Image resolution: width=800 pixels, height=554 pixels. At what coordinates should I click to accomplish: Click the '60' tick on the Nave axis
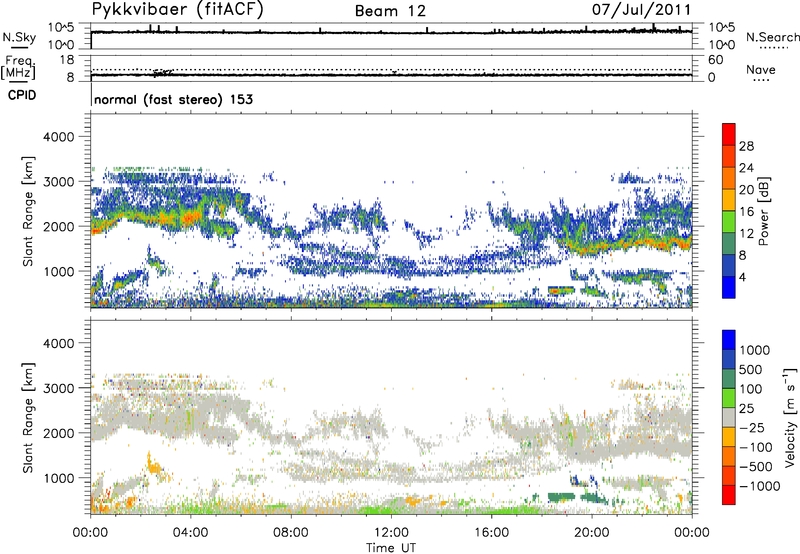point(715,60)
